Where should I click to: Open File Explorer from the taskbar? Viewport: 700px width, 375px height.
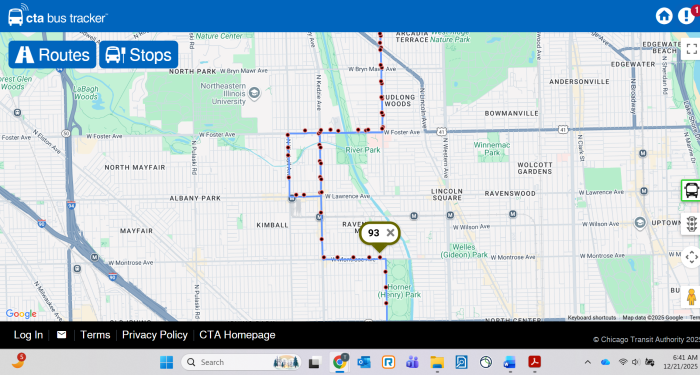click(437, 362)
